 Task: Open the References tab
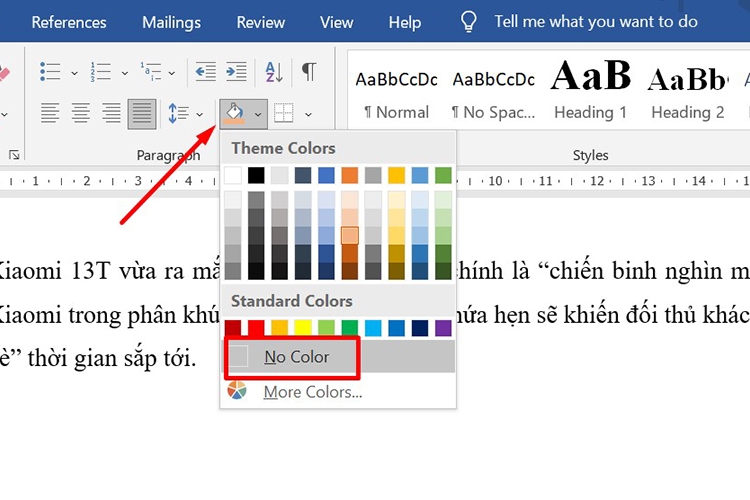(69, 22)
